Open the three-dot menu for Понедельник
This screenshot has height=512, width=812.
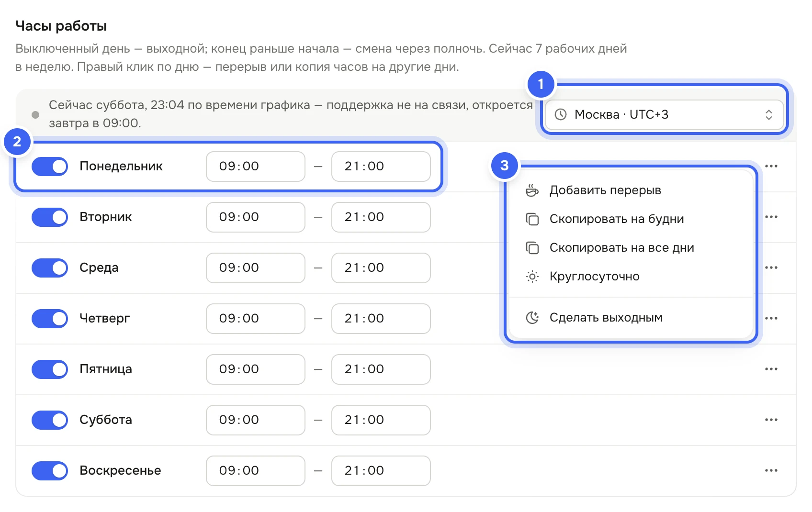(771, 167)
